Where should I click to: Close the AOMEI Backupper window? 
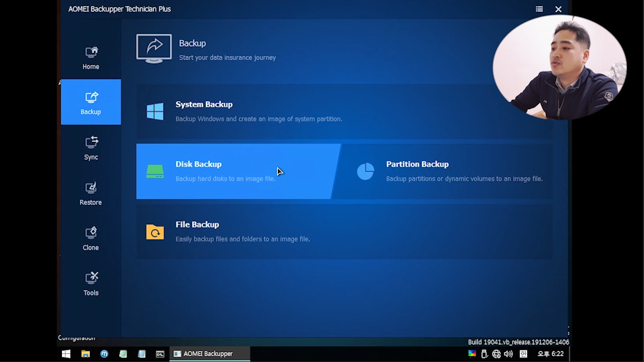click(x=558, y=9)
